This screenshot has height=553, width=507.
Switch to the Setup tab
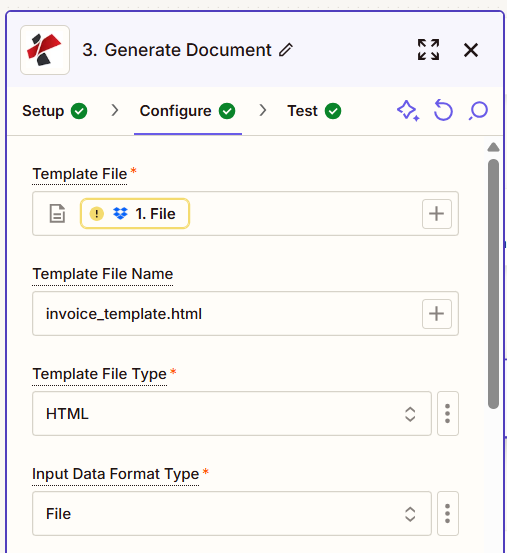(55, 111)
